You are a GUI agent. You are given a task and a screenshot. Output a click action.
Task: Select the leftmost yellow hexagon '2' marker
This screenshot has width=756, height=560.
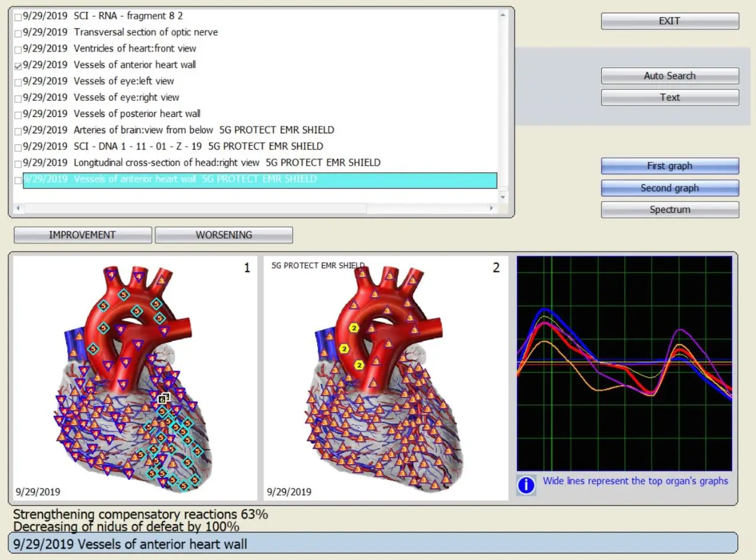pyautogui.click(x=344, y=348)
